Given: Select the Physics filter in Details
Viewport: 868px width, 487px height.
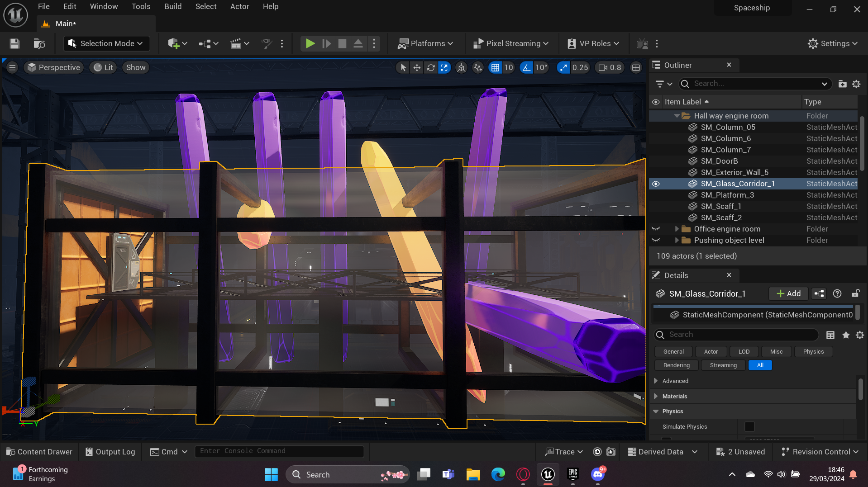Looking at the screenshot, I should point(813,351).
